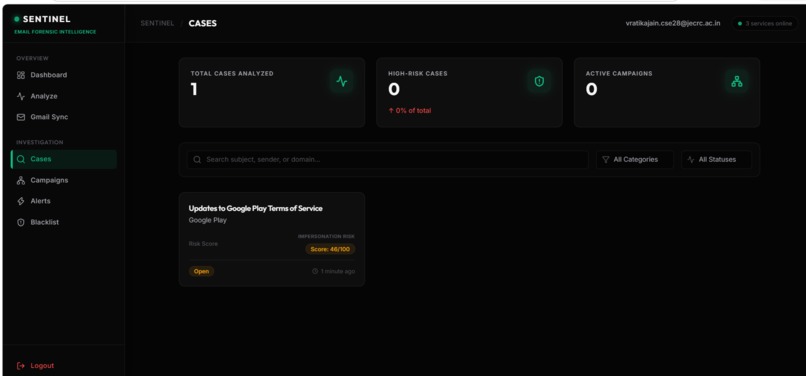Click pulse icon on Total Cases Analyzed card
The height and width of the screenshot is (376, 806).
tap(342, 81)
